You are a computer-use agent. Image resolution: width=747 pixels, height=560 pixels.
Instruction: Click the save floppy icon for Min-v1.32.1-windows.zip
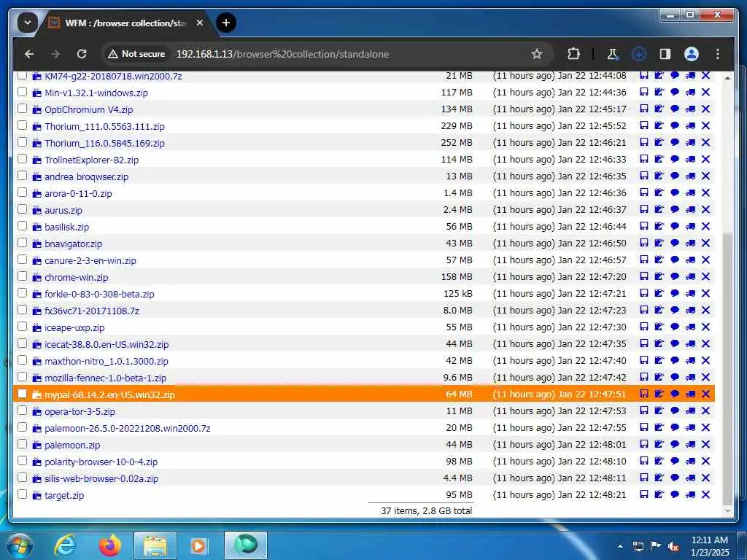point(643,93)
